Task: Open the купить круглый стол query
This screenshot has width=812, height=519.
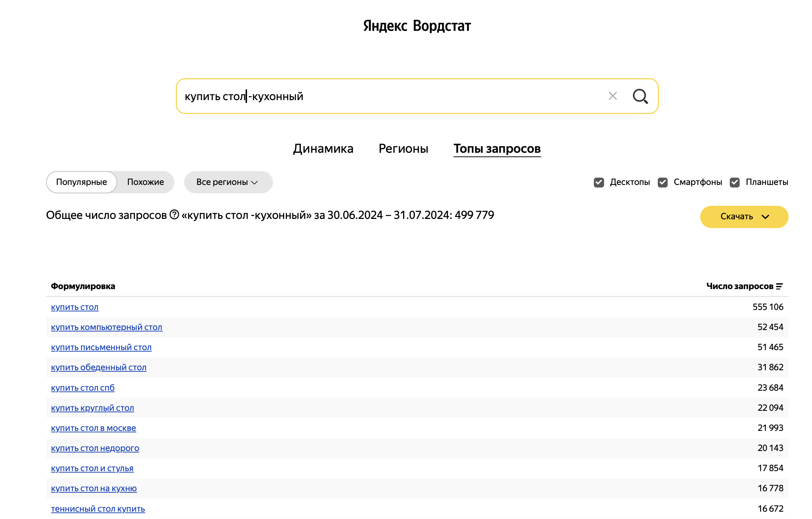Action: [x=92, y=408]
